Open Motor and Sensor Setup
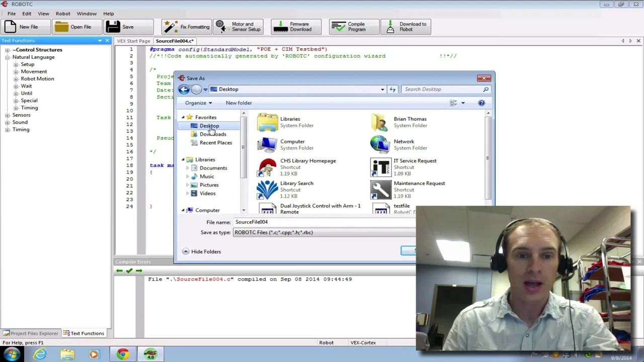644x362 pixels. click(x=238, y=27)
